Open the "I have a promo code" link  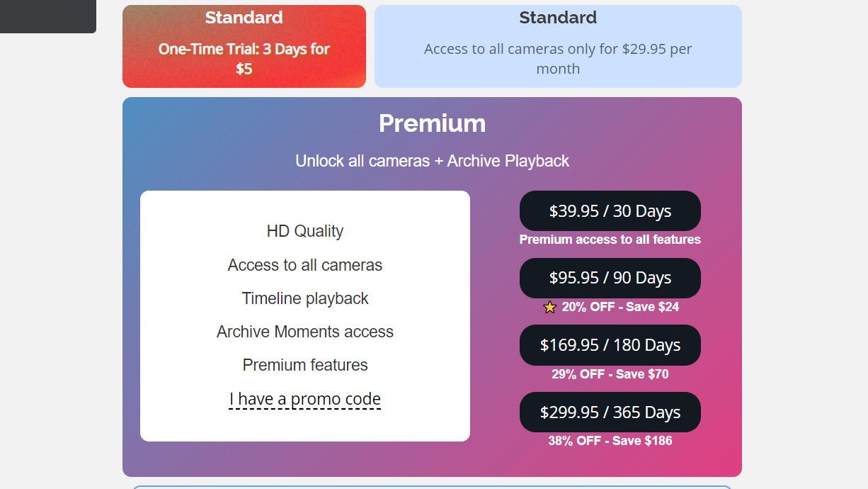pos(305,399)
